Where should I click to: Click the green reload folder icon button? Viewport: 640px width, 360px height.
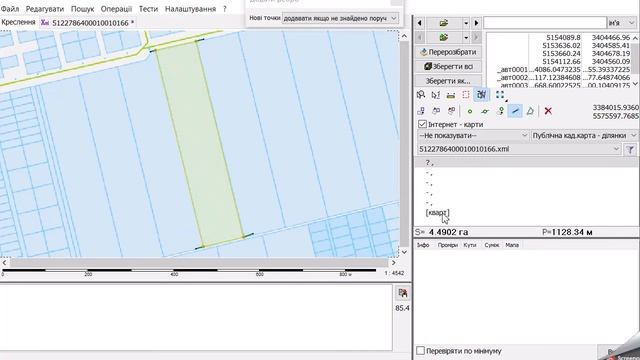coord(444,38)
